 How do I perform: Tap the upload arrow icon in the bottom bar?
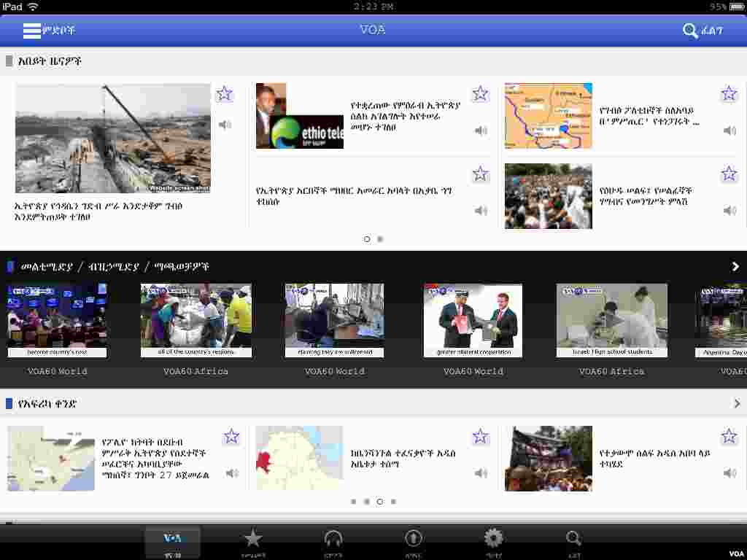[413, 538]
